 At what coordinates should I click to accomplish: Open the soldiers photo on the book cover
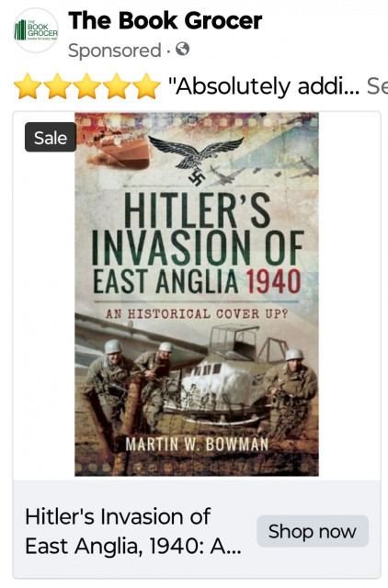click(197, 386)
